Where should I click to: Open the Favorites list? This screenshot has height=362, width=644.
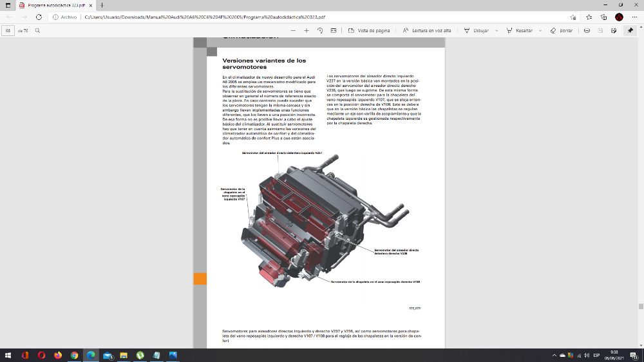tap(589, 17)
